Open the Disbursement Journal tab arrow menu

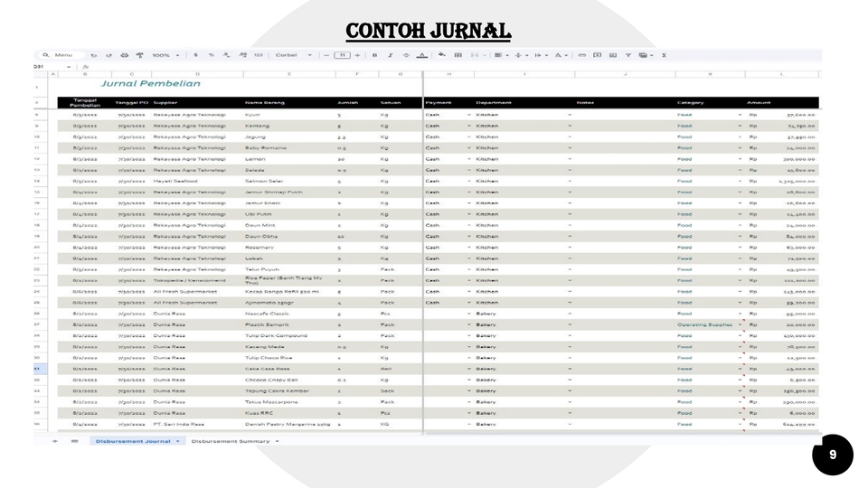tap(178, 441)
